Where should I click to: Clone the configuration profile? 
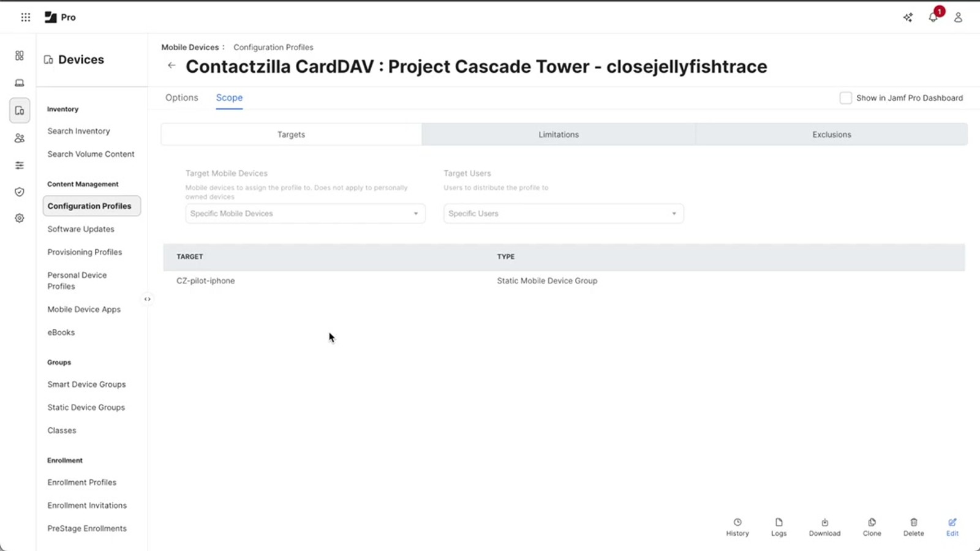coord(872,527)
